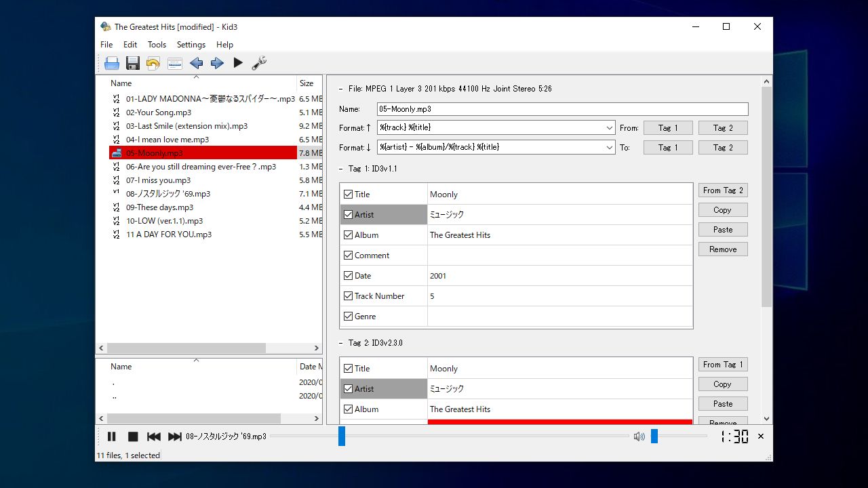Toggle the Tag 1 Genre checkbox

pos(349,316)
